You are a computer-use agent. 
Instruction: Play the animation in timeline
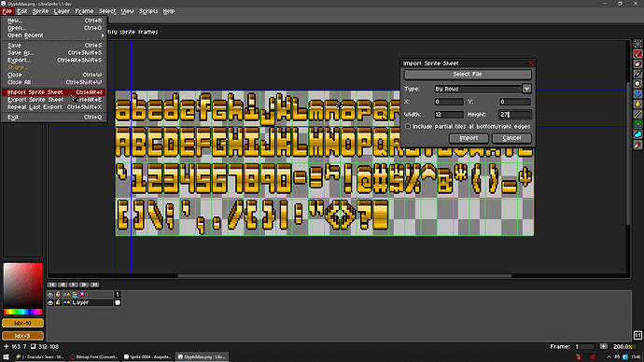pos(74,285)
